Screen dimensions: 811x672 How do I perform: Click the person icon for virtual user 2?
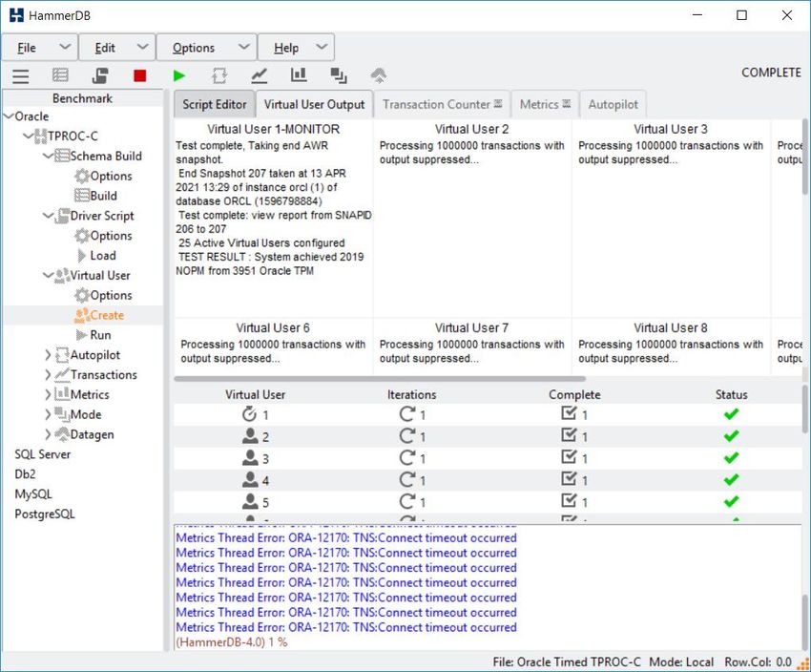[250, 435]
